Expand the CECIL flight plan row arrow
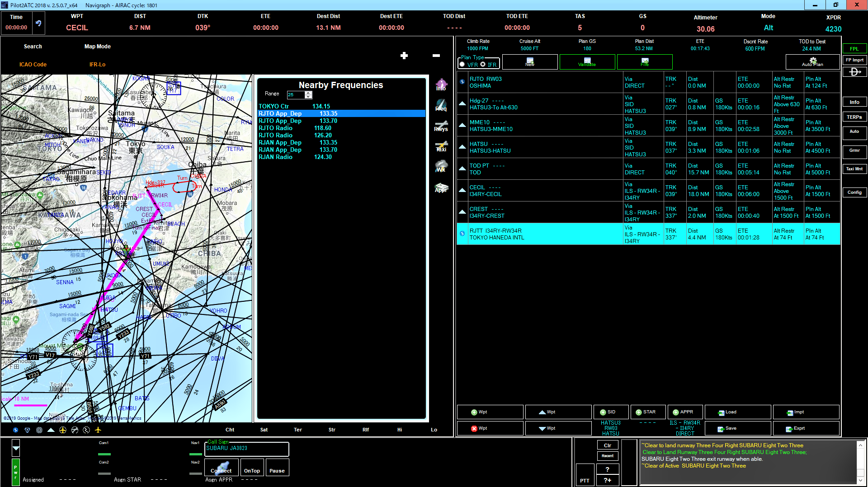Screen dimensions: 868x487 [462, 190]
